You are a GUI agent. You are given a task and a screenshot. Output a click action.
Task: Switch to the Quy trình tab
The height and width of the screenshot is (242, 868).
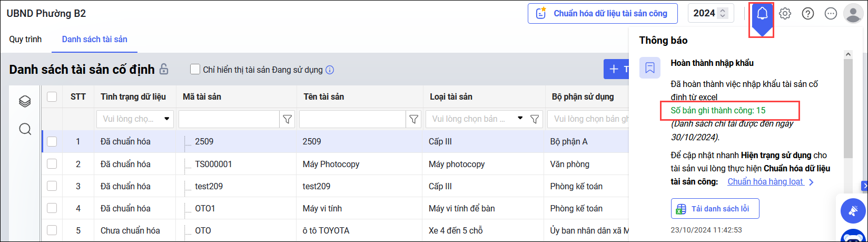(25, 40)
